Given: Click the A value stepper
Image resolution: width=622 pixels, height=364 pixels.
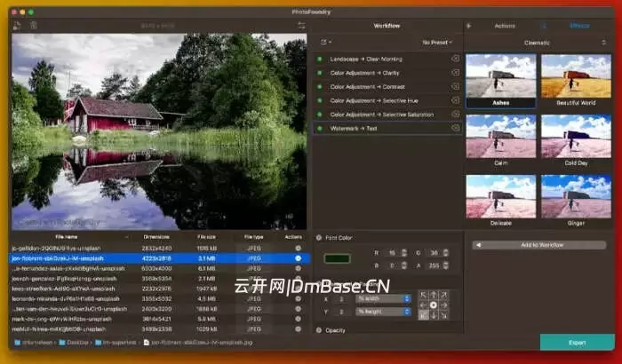Looking at the screenshot, I should 446,265.
